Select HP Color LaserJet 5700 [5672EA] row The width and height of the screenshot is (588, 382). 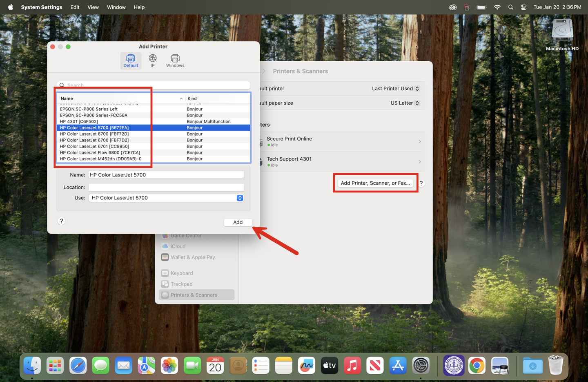click(154, 127)
